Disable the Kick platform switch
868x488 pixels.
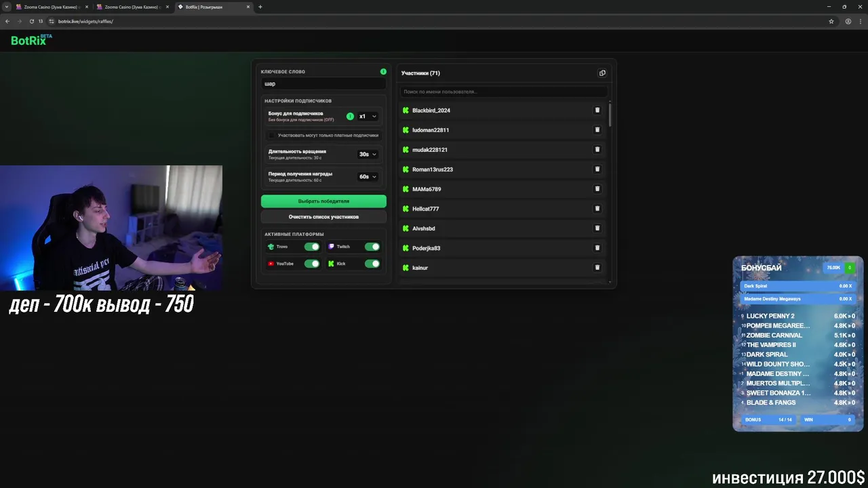372,263
